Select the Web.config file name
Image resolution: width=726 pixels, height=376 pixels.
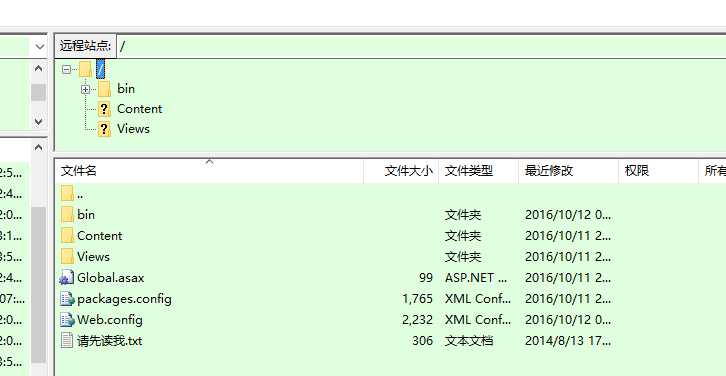coord(110,320)
